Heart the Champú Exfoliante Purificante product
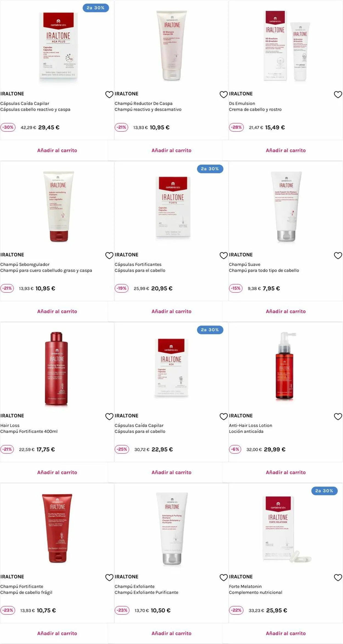The width and height of the screenshot is (343, 644). click(x=224, y=578)
